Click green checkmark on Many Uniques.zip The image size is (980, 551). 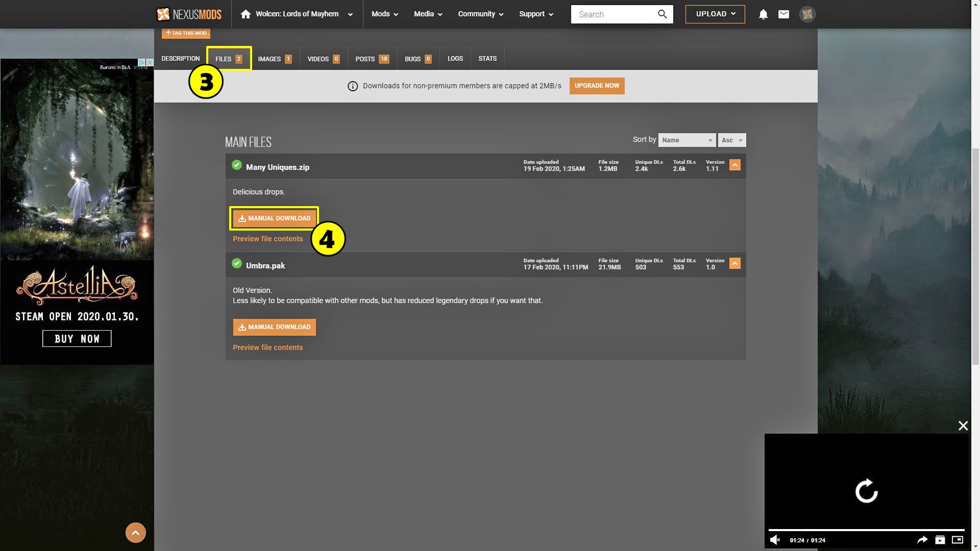pos(237,165)
